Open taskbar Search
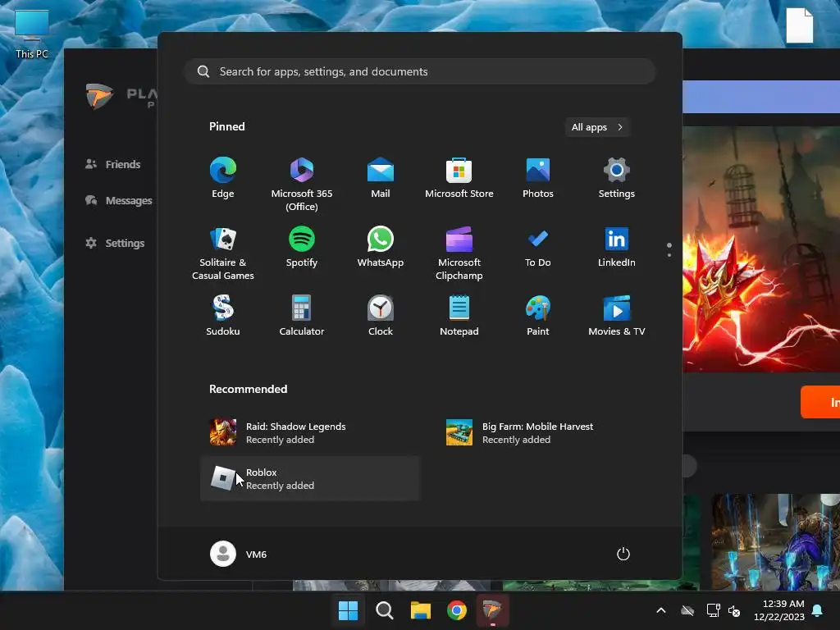 pos(385,610)
